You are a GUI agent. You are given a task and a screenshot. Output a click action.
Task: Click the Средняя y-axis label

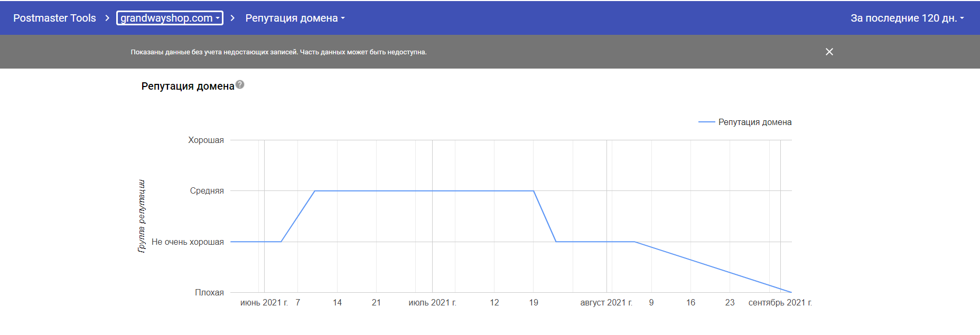207,190
